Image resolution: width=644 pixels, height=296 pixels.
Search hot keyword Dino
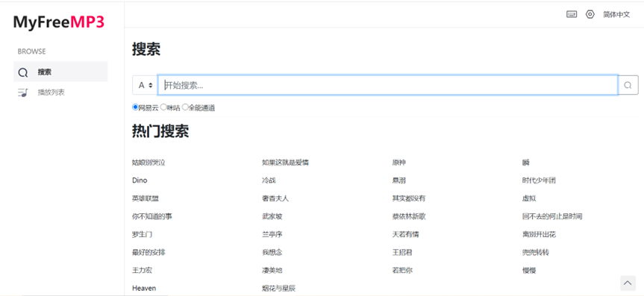[140, 180]
